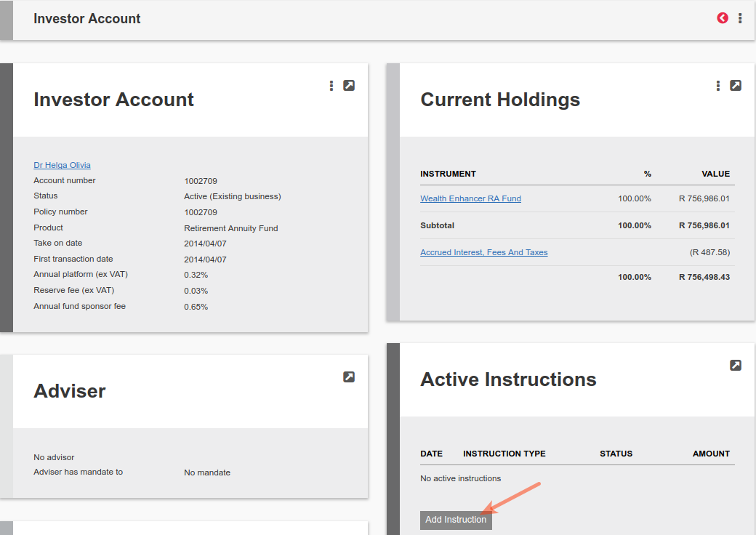Open Wealth Enhancer RA Fund link

[470, 198]
